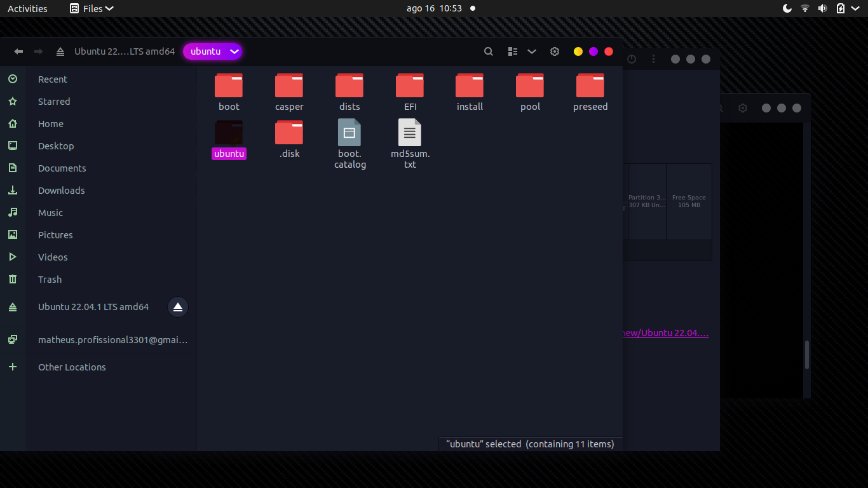868x488 pixels.
Task: Open the Files search magnifier
Action: (x=489, y=51)
